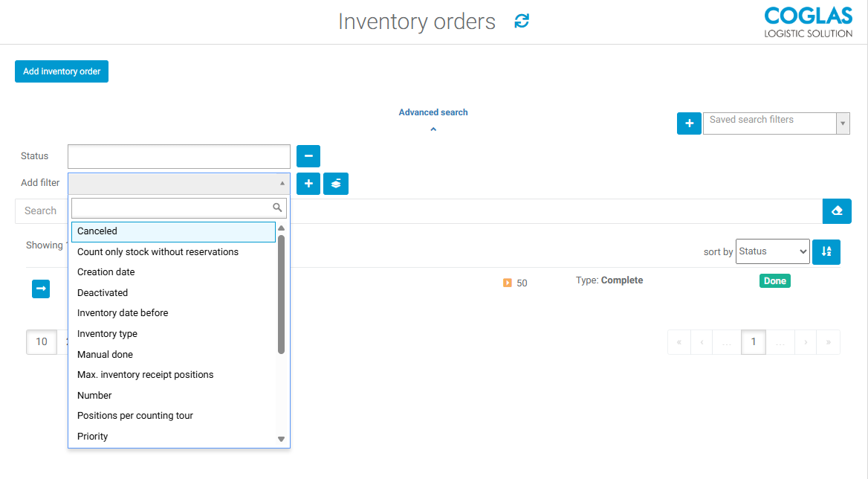The width and height of the screenshot is (868, 479).
Task: Open the Saved search filters dropdown
Action: [x=776, y=123]
